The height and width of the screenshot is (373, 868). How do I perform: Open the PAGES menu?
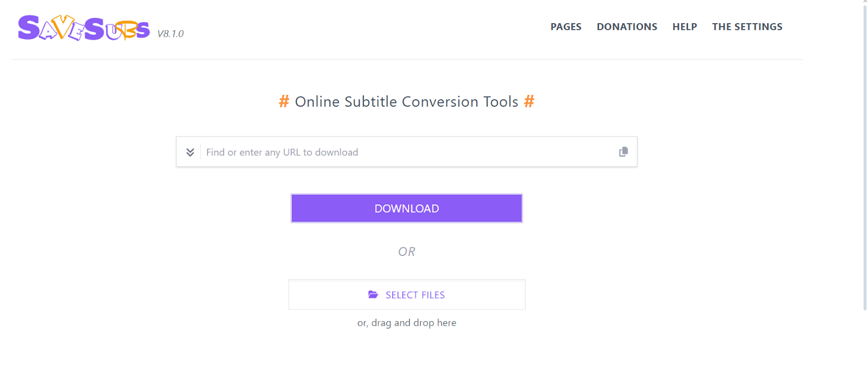[x=566, y=26]
